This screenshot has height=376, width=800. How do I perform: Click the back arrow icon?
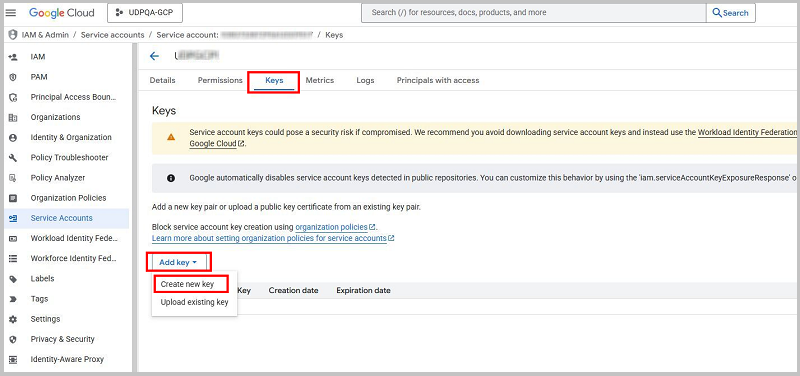[x=154, y=56]
